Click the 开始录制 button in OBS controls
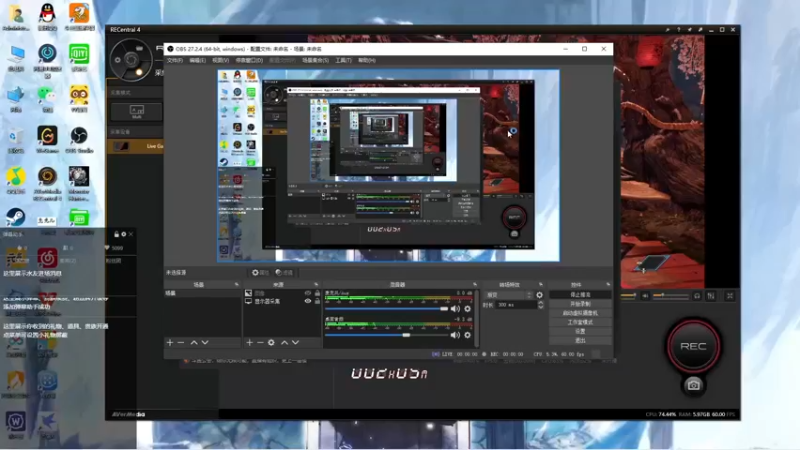Image resolution: width=800 pixels, height=450 pixels. (x=580, y=304)
